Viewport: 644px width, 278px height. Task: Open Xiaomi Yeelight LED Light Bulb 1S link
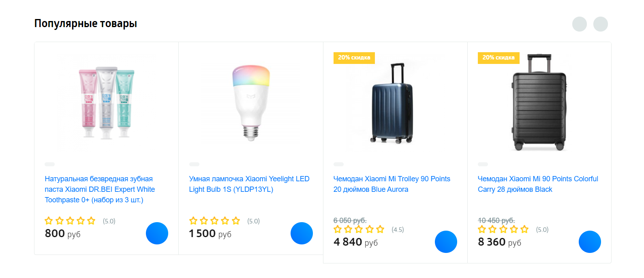click(249, 184)
